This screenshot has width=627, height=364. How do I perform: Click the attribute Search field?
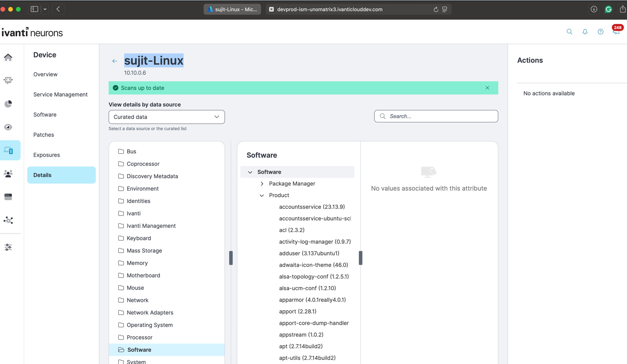click(x=436, y=116)
